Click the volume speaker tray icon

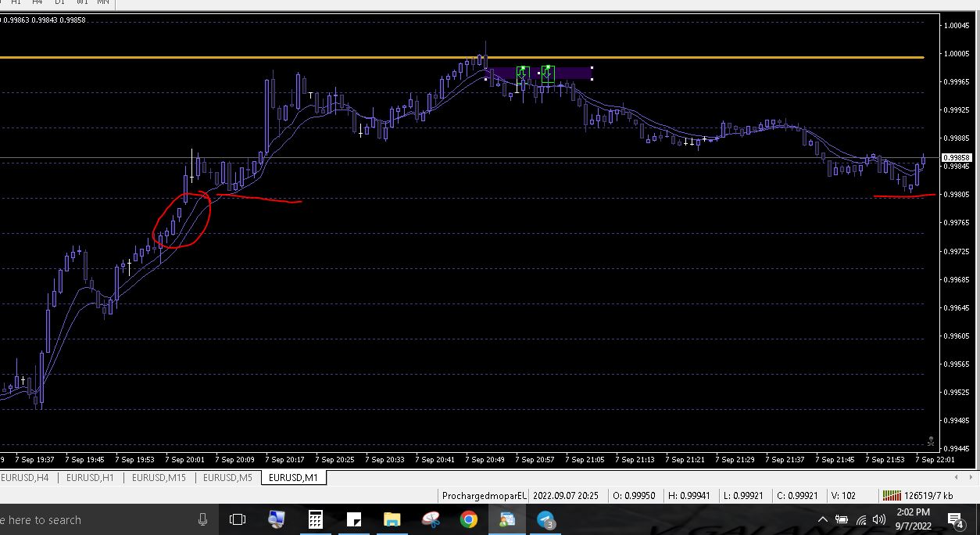click(x=880, y=519)
